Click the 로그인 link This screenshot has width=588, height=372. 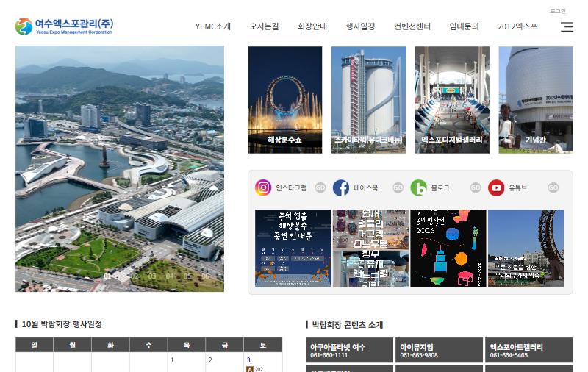click(x=558, y=11)
